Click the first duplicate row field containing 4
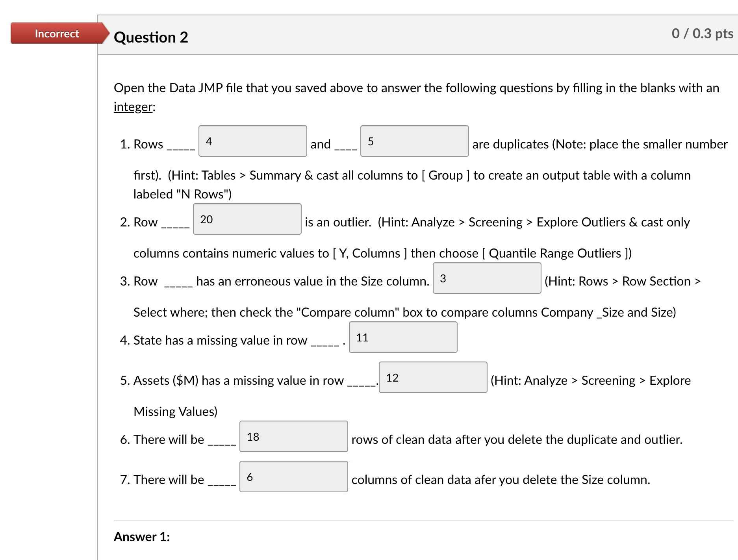This screenshot has height=560, width=738. click(x=252, y=141)
